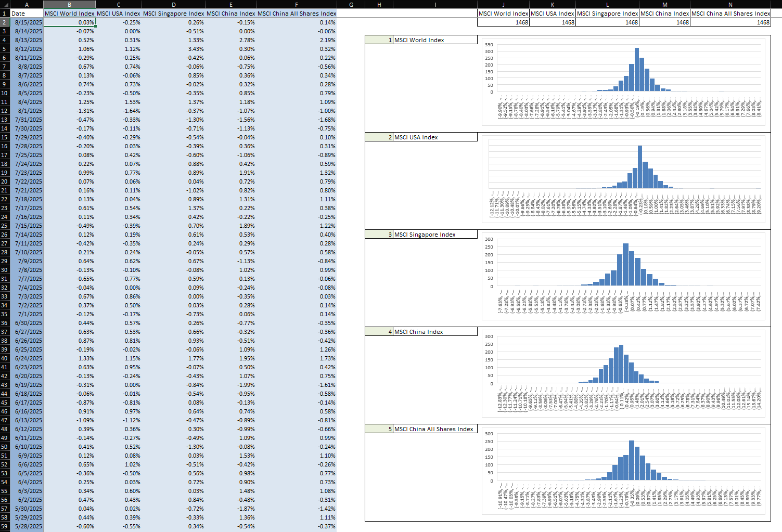Select label cell '2 MSCI USA Index'
The width and height of the screenshot is (782, 532).
(x=421, y=137)
